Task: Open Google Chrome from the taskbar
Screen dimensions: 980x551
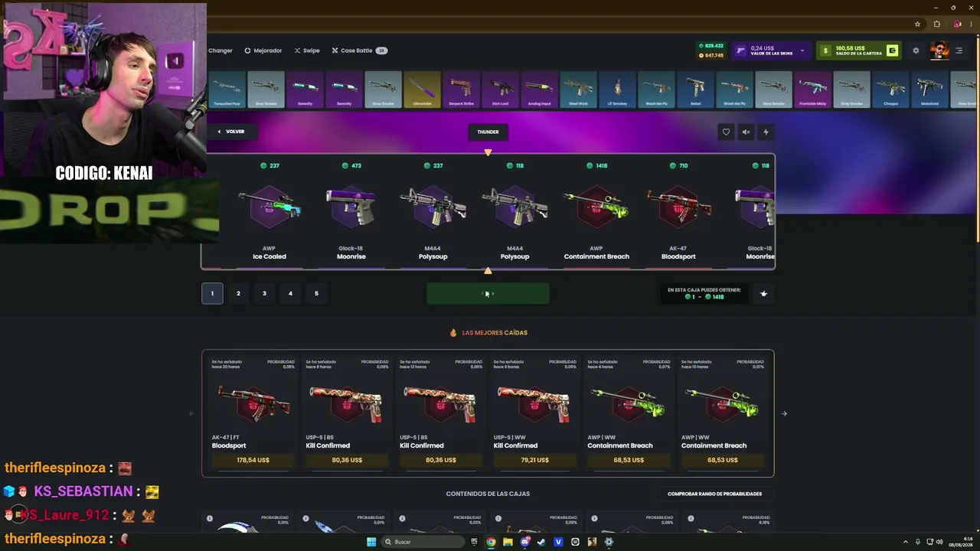Action: [x=491, y=542]
